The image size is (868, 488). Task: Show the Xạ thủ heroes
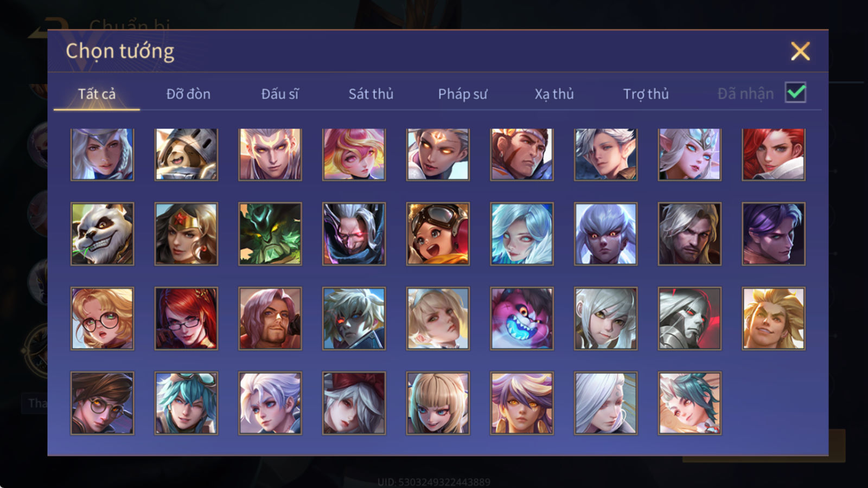554,94
